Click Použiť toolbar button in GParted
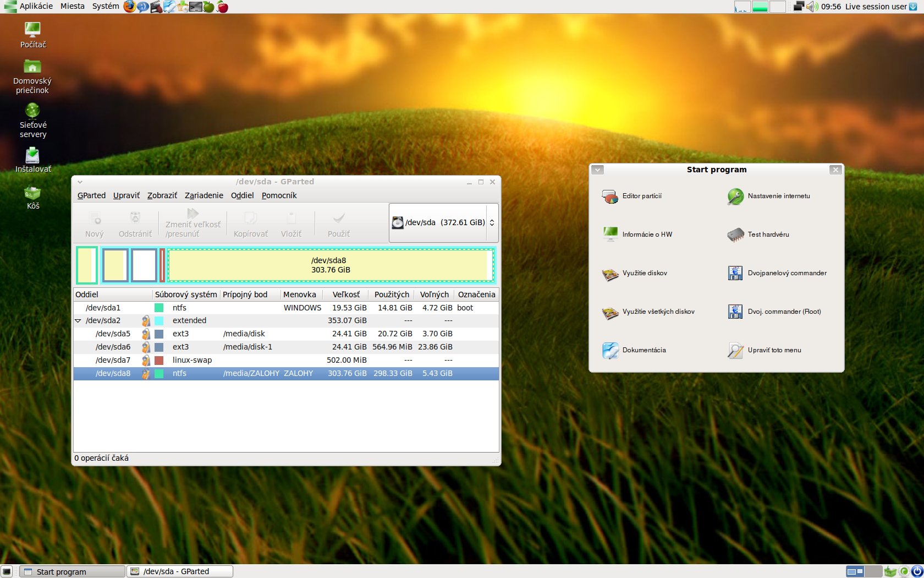This screenshot has width=924, height=578. 339,223
